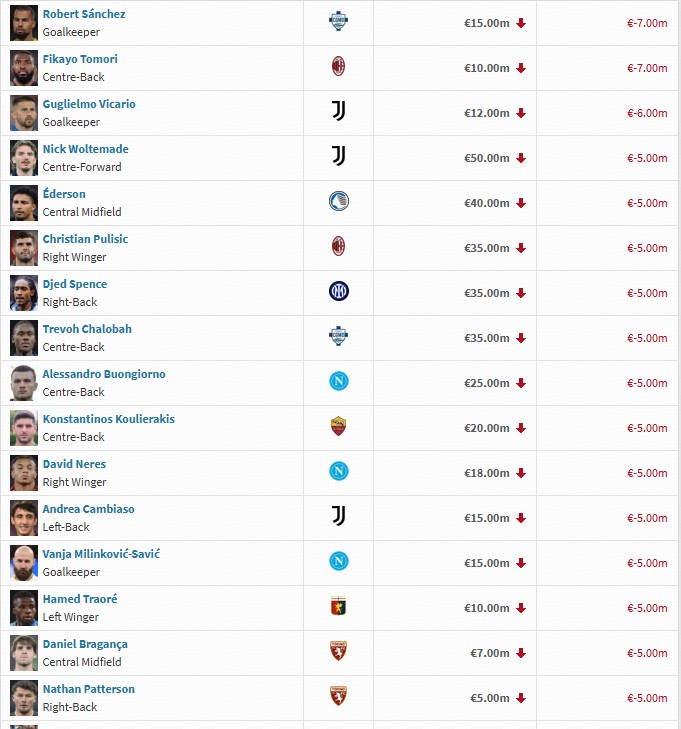Click Juventus logo next to Guglielmo Vicario
The width and height of the screenshot is (681, 729).
click(338, 111)
